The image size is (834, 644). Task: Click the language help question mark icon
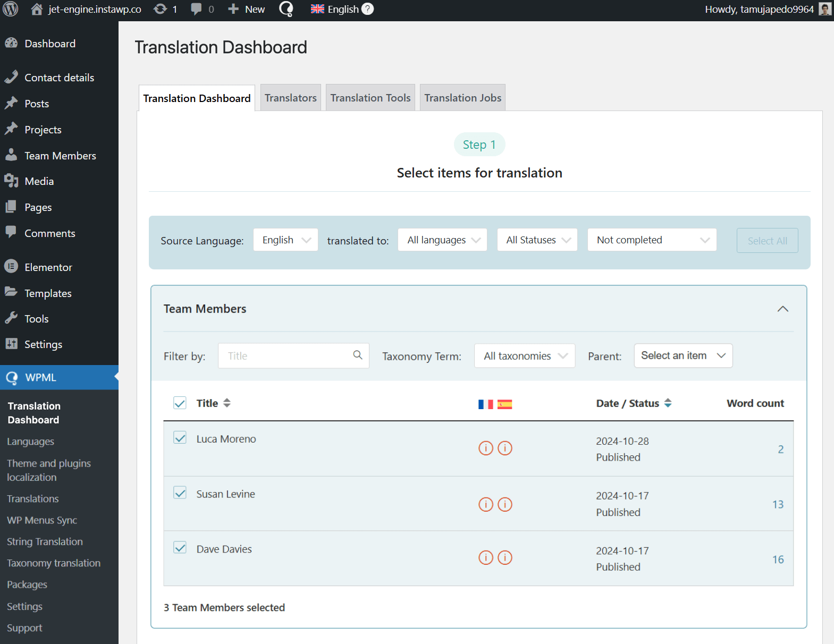[x=367, y=9]
